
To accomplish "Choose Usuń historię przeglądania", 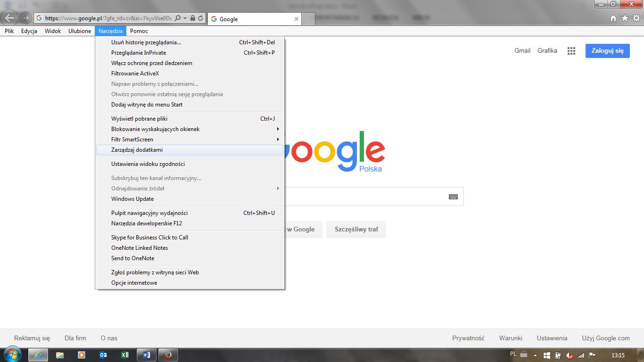I will [190, 42].
